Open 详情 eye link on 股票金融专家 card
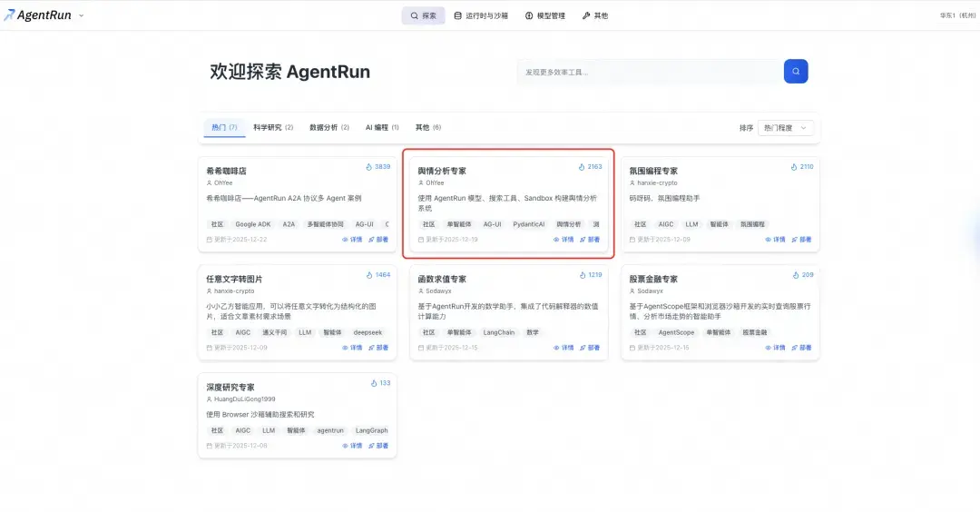Image resolution: width=980 pixels, height=512 pixels. (x=775, y=348)
